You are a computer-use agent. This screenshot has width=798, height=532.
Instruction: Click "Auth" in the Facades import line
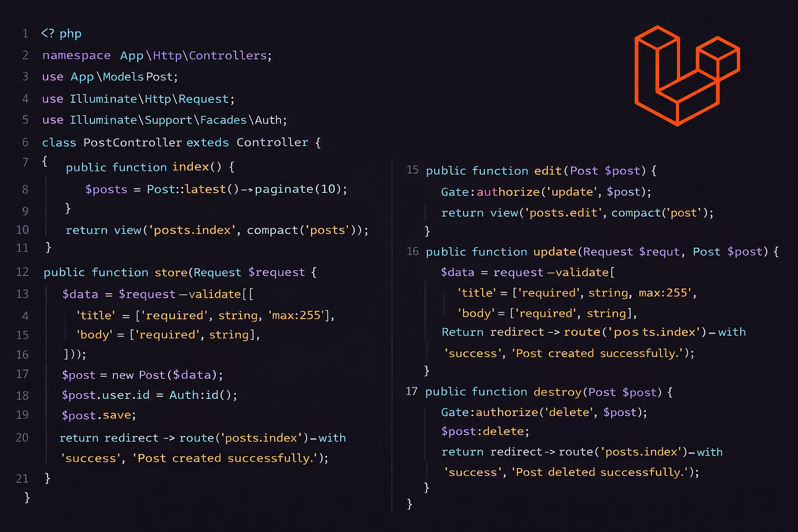pos(268,120)
